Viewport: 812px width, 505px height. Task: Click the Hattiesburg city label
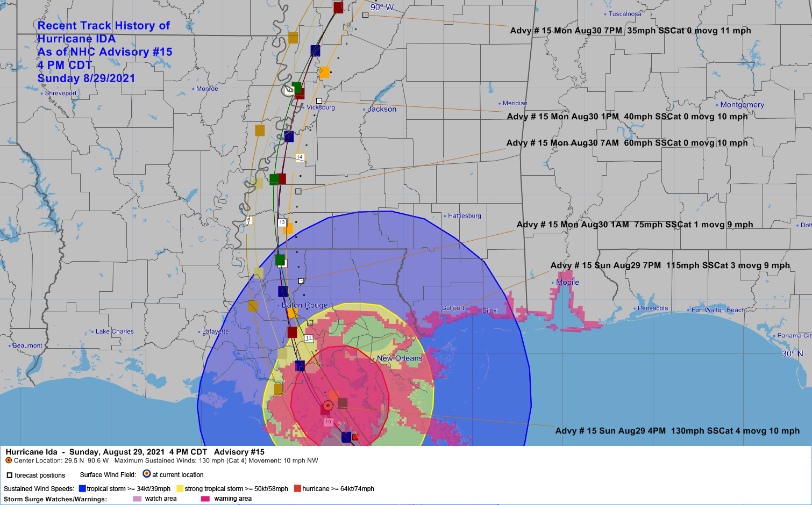(x=465, y=216)
